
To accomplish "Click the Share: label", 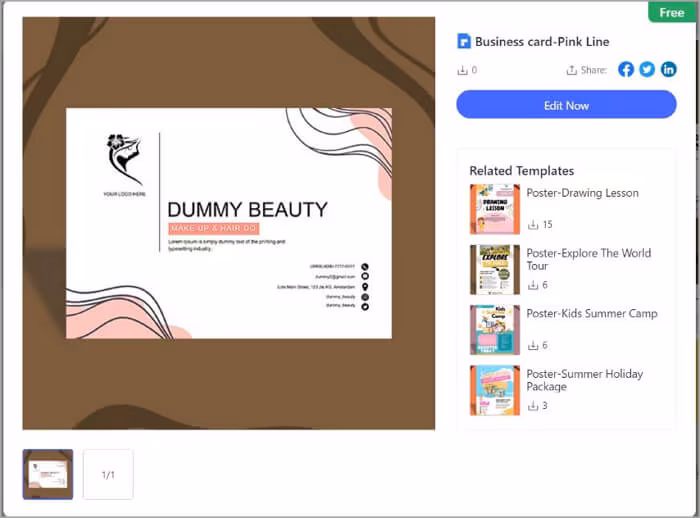I will point(594,70).
